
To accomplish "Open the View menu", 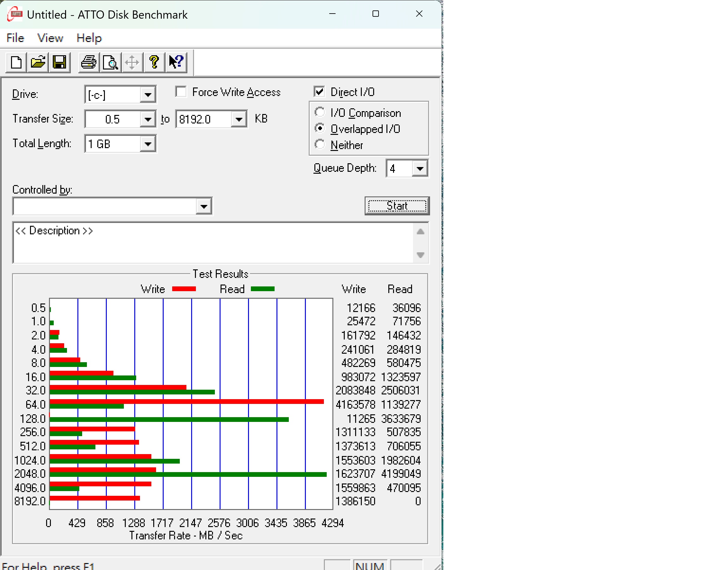I will point(50,38).
